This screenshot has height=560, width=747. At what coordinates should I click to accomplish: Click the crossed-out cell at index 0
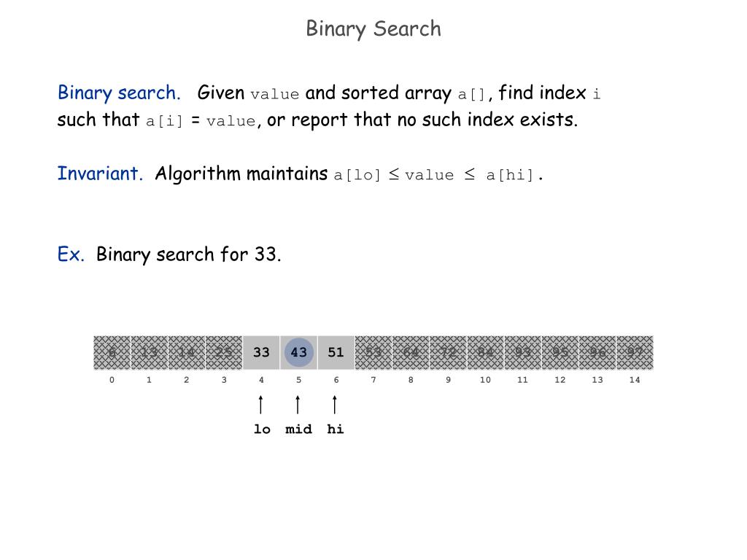(112, 352)
